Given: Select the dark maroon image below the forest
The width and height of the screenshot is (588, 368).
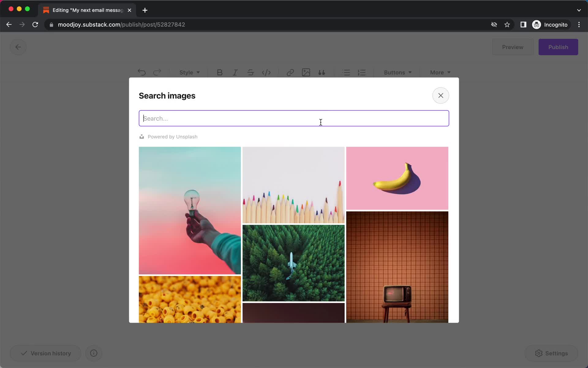Looking at the screenshot, I should point(293,313).
